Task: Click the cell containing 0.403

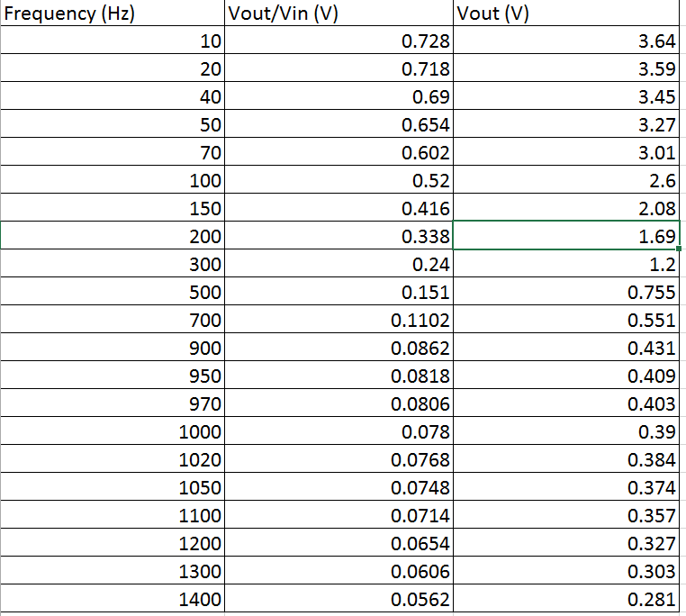Action: pos(566,403)
